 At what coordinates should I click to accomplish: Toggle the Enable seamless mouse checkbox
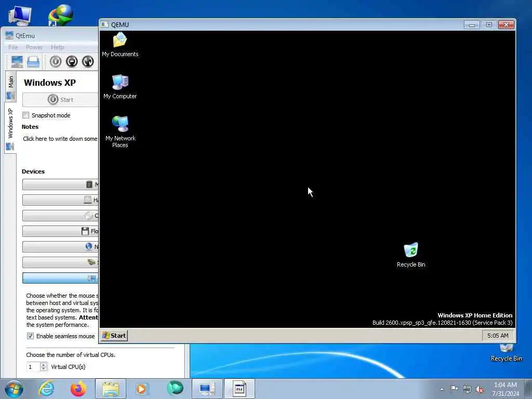tap(30, 336)
